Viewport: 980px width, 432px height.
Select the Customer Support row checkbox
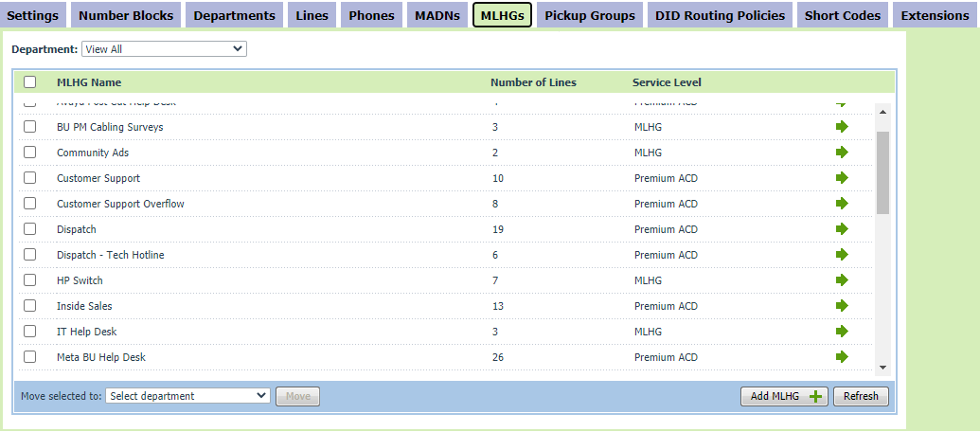pyautogui.click(x=30, y=178)
